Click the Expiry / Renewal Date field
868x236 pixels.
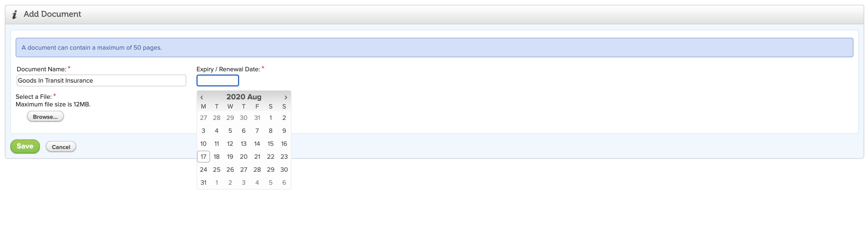[x=218, y=80]
